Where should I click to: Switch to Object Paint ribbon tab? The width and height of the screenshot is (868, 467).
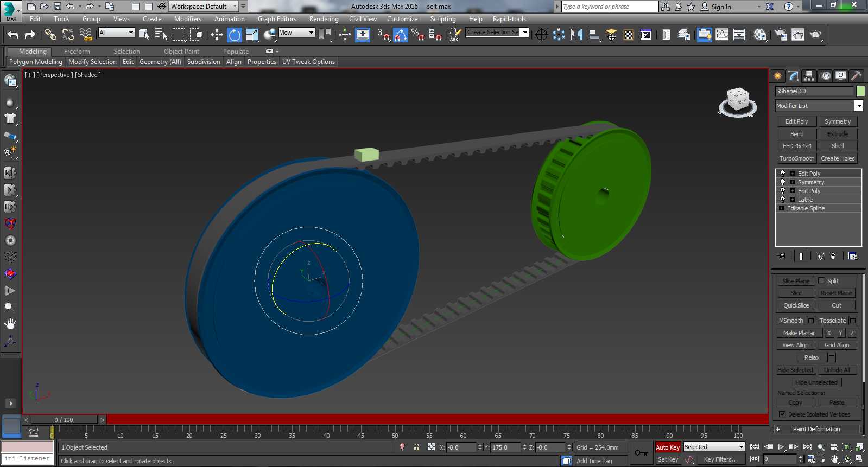click(x=181, y=52)
